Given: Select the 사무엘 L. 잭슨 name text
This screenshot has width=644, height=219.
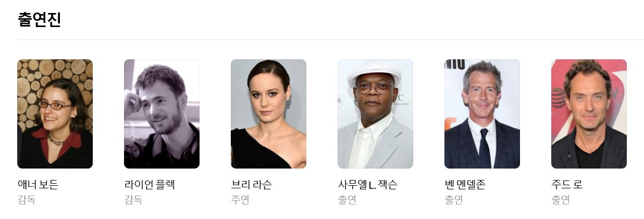Looking at the screenshot, I should (x=367, y=185).
